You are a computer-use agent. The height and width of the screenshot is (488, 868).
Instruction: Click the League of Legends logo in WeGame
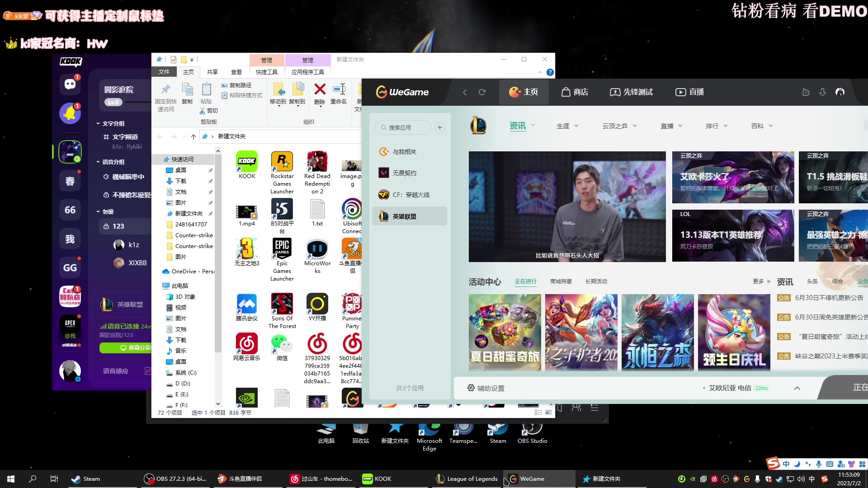[x=478, y=126]
